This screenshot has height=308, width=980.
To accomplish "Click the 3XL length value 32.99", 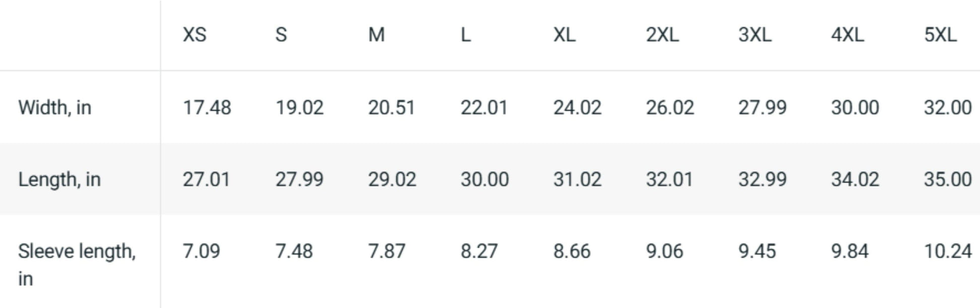I will point(762,179).
